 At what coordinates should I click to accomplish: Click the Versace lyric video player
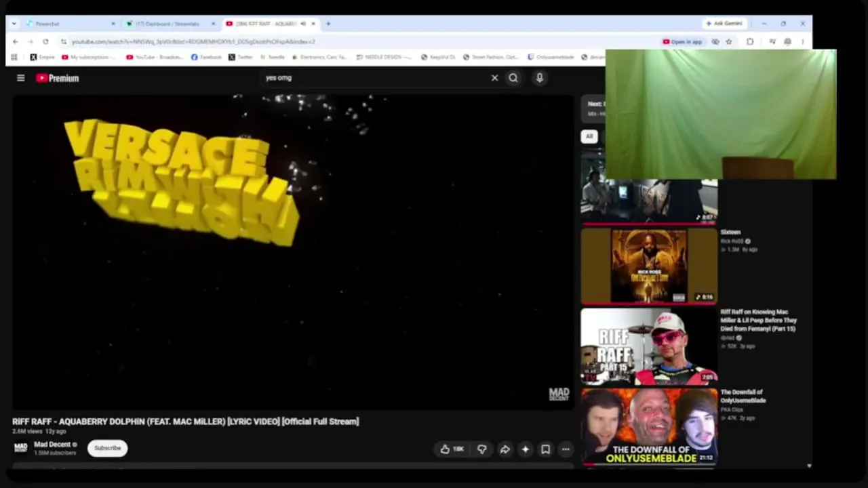293,252
